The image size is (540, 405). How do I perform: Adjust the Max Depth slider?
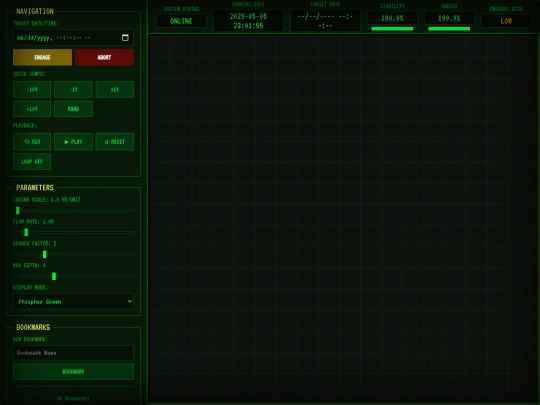pos(73,276)
